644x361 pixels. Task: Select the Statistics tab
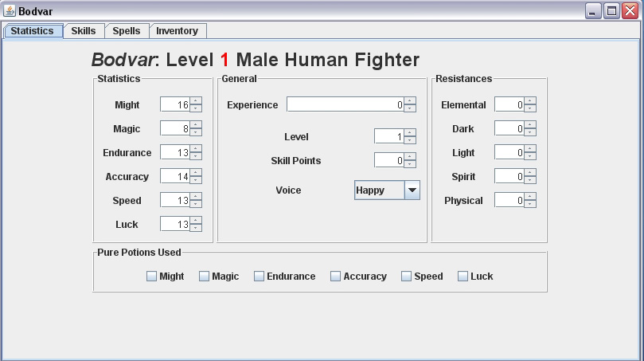33,31
